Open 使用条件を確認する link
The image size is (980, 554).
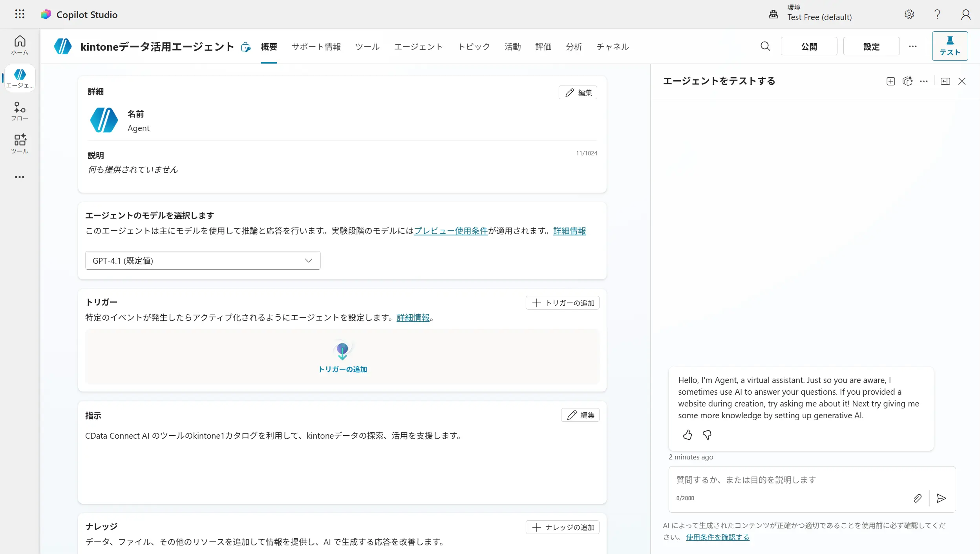[717, 537]
